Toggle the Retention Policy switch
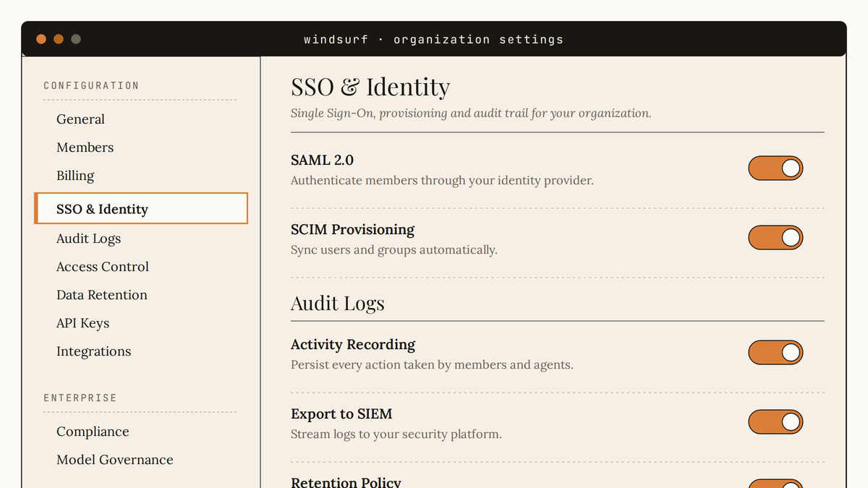This screenshot has height=488, width=868. [775, 483]
